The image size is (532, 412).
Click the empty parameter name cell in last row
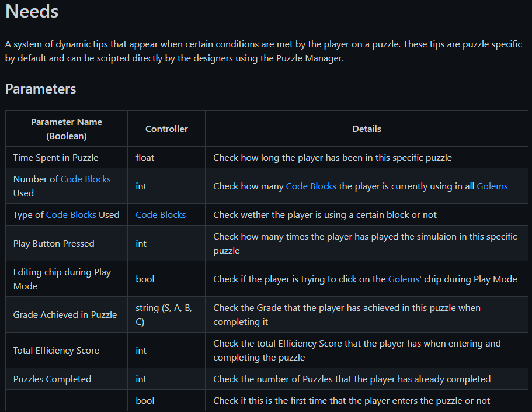[67, 401]
